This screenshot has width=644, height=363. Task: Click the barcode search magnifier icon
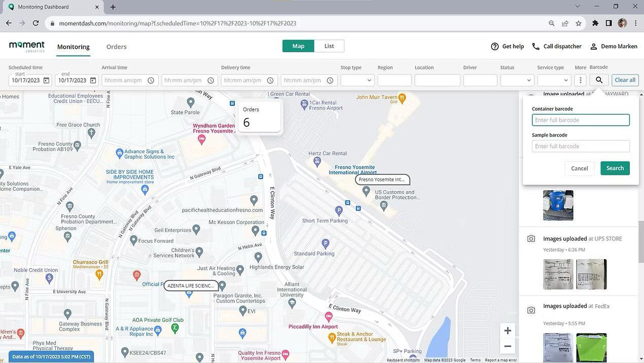(x=599, y=80)
